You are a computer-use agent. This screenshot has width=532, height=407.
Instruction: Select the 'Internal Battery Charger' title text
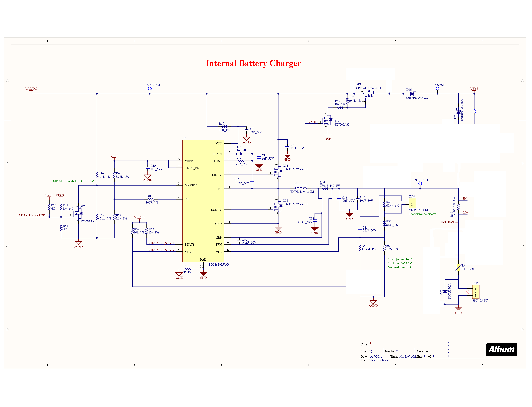(x=253, y=63)
